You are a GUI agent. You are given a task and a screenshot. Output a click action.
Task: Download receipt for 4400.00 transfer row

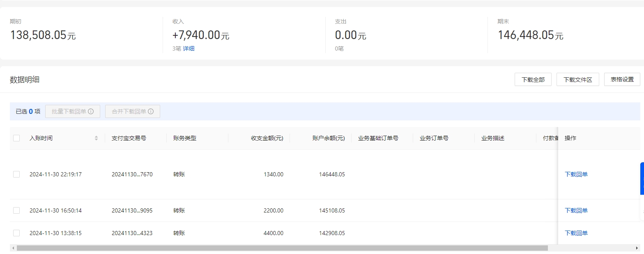576,233
